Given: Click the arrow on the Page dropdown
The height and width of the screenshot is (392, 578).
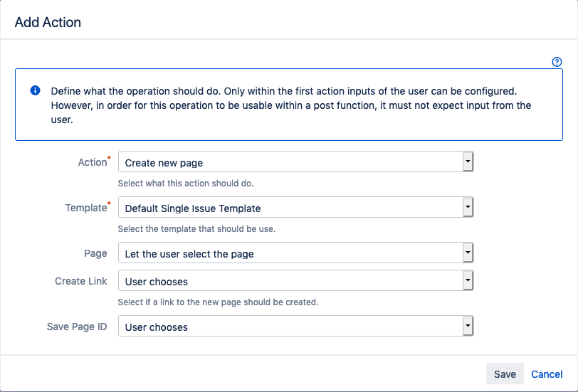Looking at the screenshot, I should [x=468, y=253].
